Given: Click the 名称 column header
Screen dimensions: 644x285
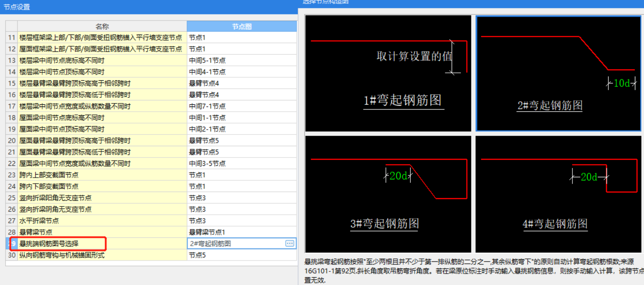Looking at the screenshot, I should 102,27.
